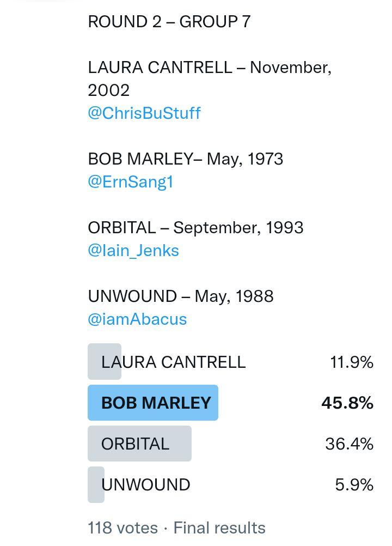Image resolution: width=392 pixels, height=546 pixels.
Task: Click 'LAURA CANTRELL – November,' in the tweet text
Action: tap(210, 68)
